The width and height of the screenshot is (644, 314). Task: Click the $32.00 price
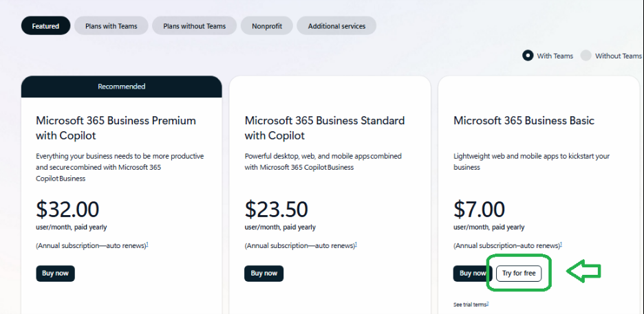click(67, 210)
